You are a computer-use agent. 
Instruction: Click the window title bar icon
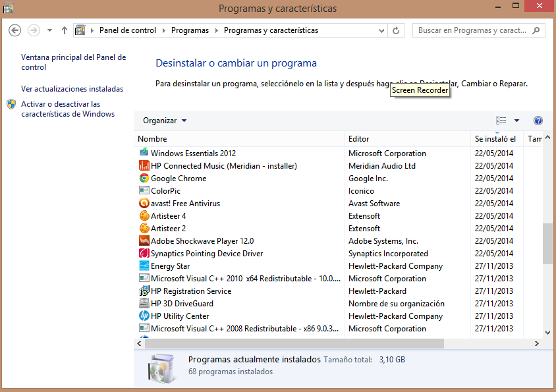click(x=8, y=8)
